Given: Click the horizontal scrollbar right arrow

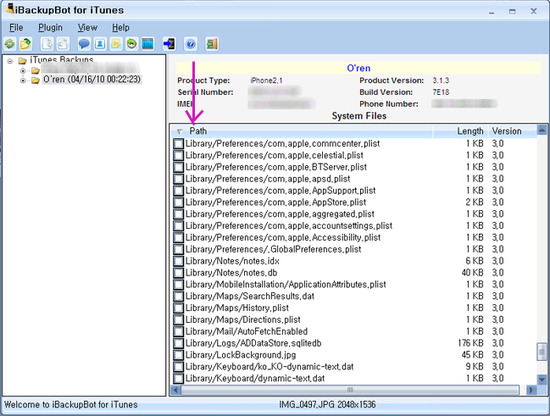Looking at the screenshot, I should click(532, 390).
